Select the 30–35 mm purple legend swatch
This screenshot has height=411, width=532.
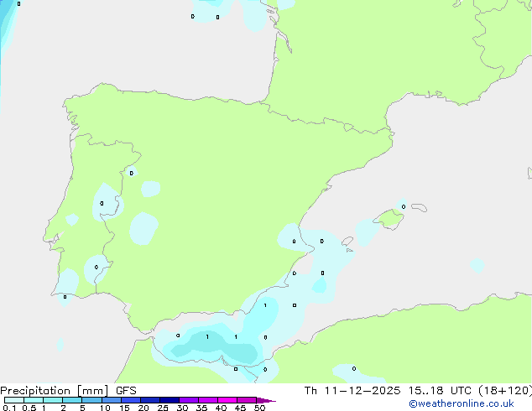click(x=189, y=400)
